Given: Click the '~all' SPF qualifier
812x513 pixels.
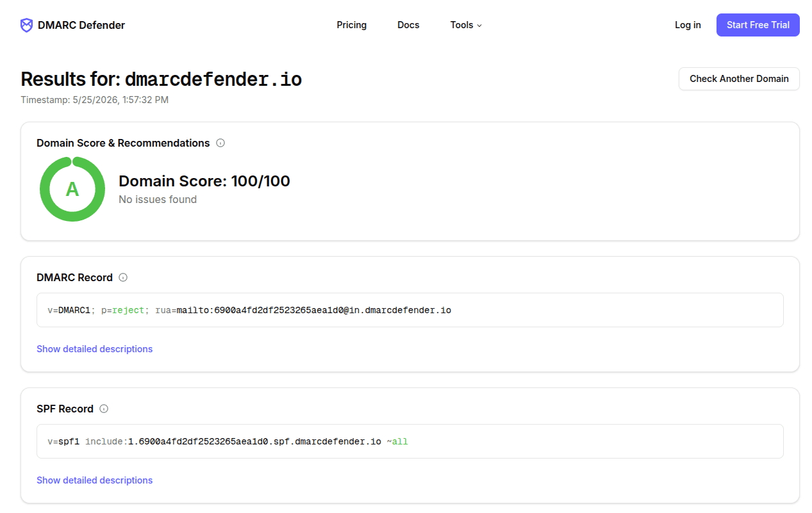Looking at the screenshot, I should coord(397,442).
